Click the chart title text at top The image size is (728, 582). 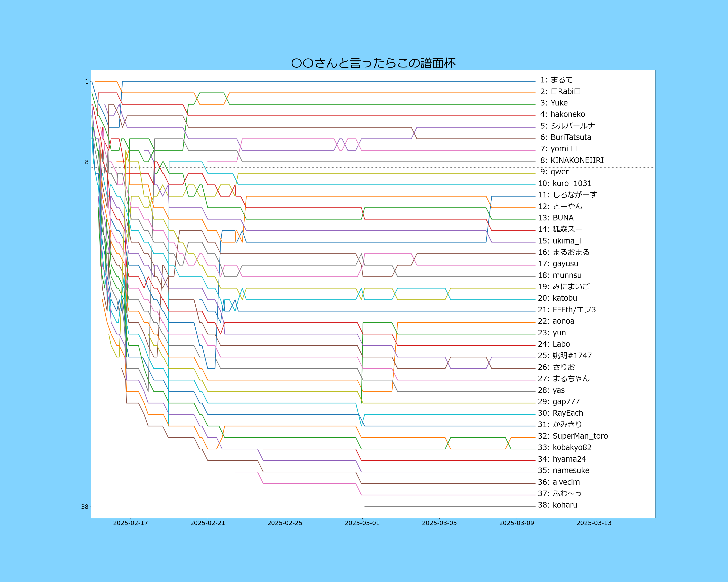click(373, 63)
